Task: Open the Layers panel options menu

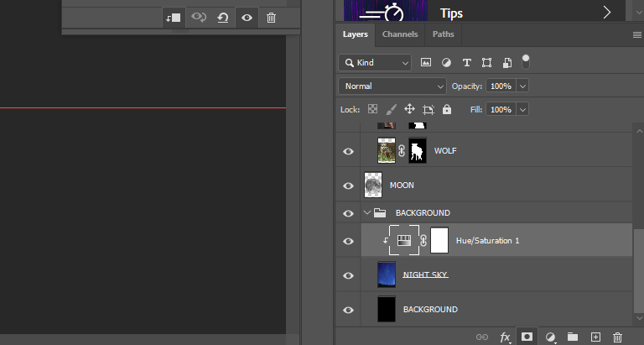Action: click(636, 34)
